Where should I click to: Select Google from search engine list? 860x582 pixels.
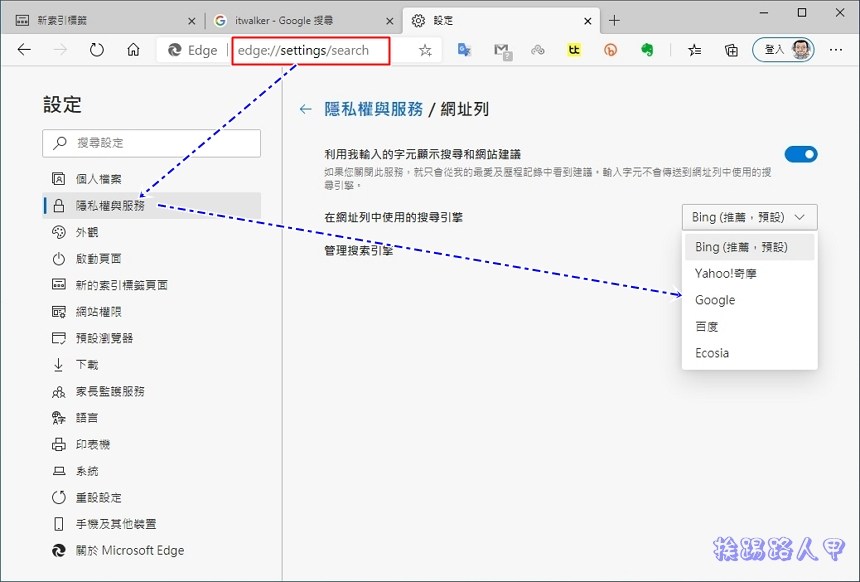click(715, 300)
